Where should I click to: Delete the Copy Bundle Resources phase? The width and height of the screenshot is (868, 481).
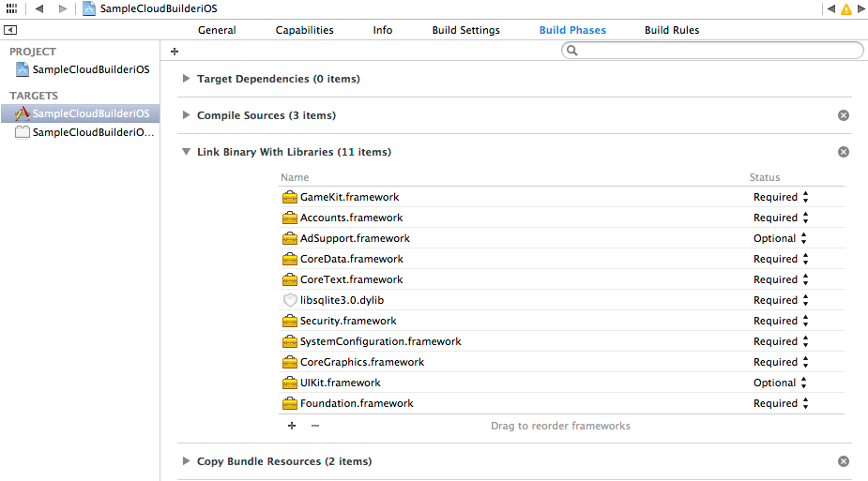(x=843, y=461)
